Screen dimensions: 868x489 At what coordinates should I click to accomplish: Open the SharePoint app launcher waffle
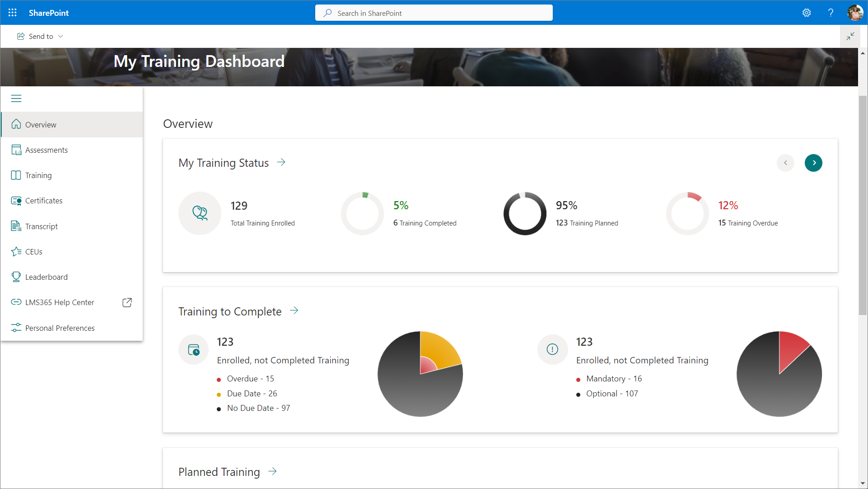pyautogui.click(x=13, y=13)
